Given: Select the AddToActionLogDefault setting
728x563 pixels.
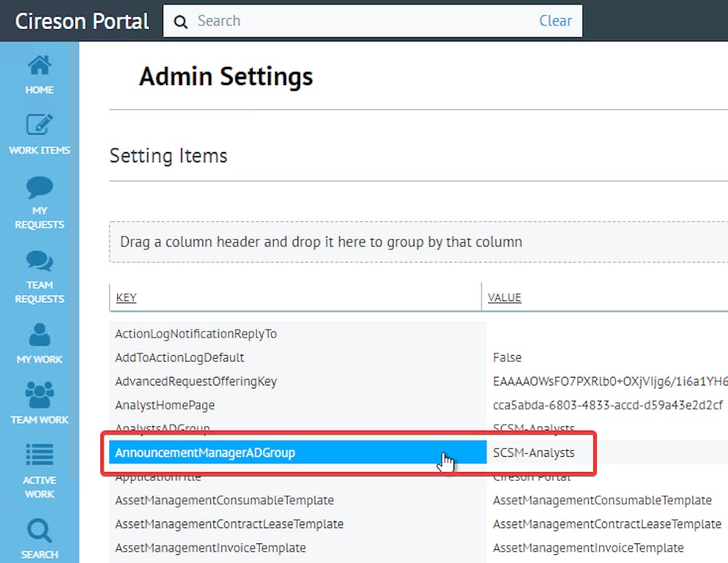Looking at the screenshot, I should 181,357.
